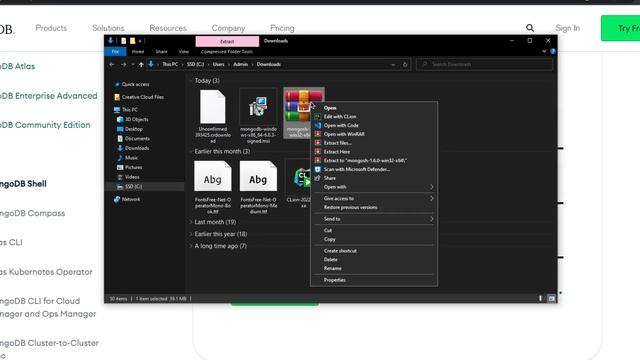The height and width of the screenshot is (360, 640).
Task: Expand the Send to submenu arrow
Action: [431, 219]
